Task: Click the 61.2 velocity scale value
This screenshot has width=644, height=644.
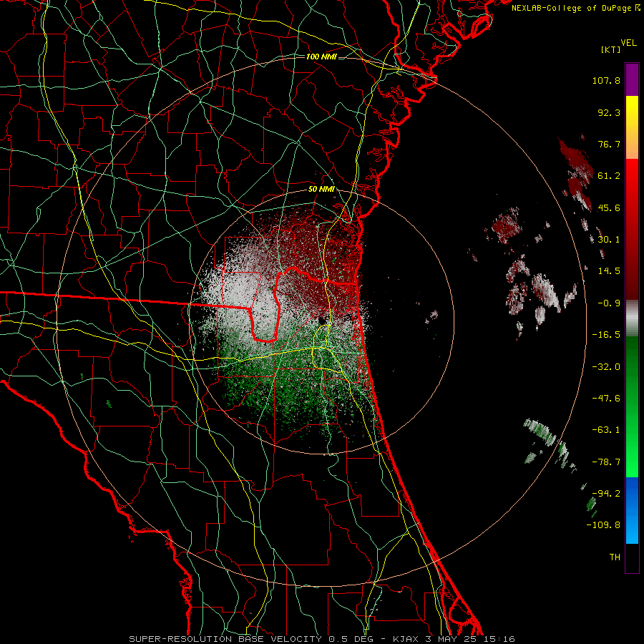Action: pyautogui.click(x=609, y=176)
